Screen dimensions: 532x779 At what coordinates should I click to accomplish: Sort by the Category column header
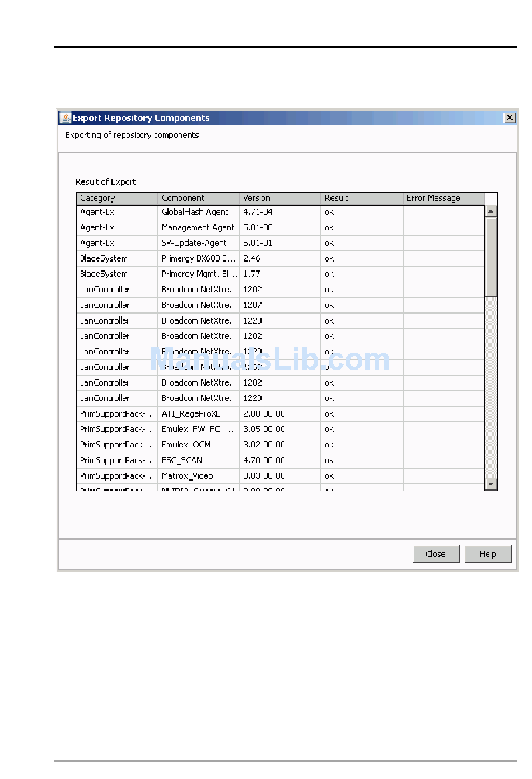click(117, 198)
